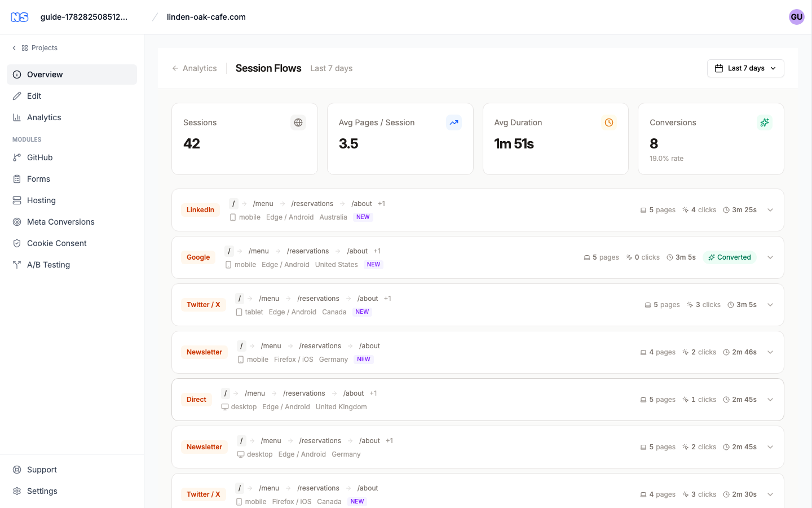This screenshot has width=812, height=508.
Task: Click the tablet icon in Twitter / X row
Action: tap(239, 312)
